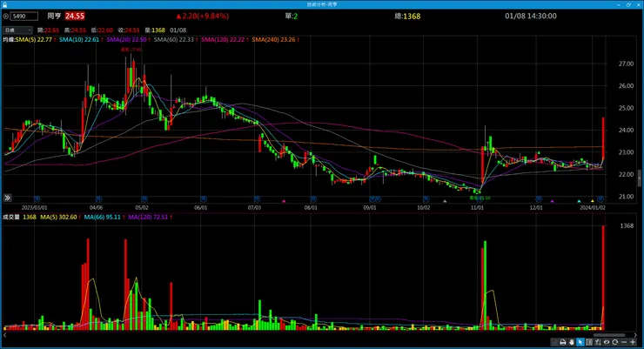Click the monthly marker near 12/01
The height and width of the screenshot is (349, 644).
pos(539,199)
